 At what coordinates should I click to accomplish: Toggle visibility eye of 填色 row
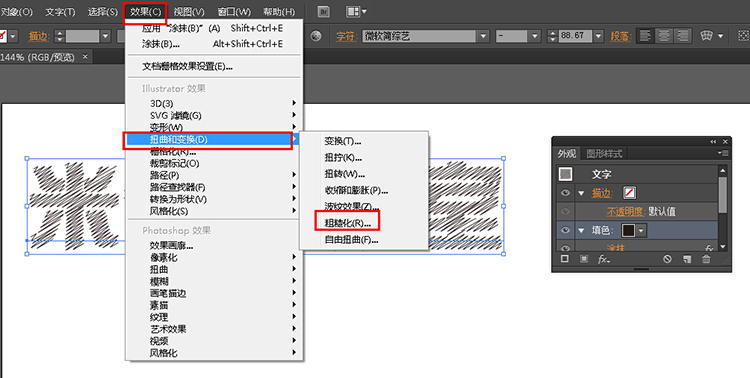click(565, 231)
